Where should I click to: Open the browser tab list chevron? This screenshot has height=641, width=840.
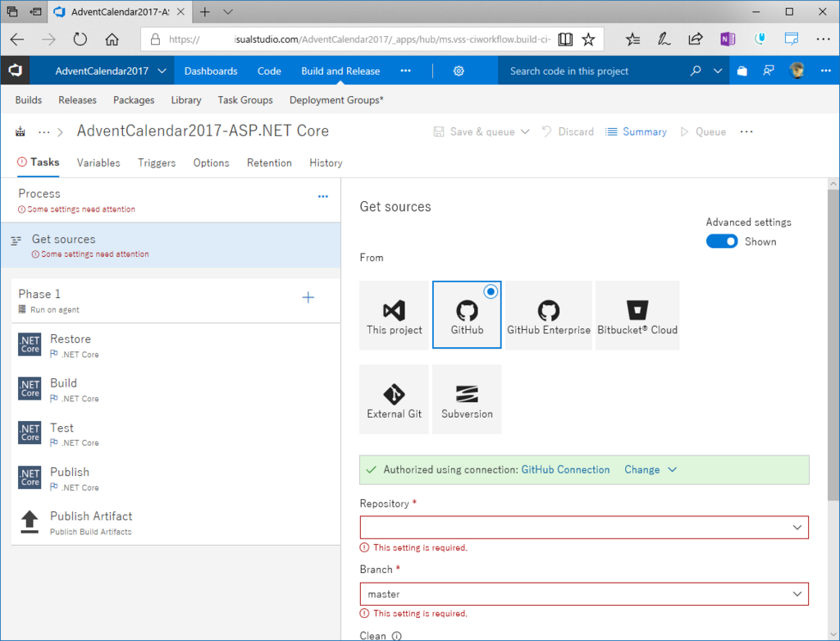pos(228,11)
